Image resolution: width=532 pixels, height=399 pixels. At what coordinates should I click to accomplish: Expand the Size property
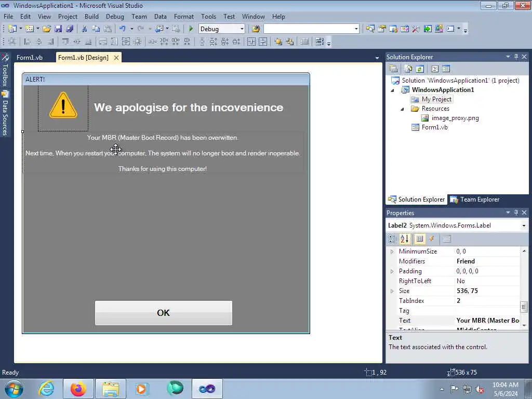pyautogui.click(x=392, y=291)
